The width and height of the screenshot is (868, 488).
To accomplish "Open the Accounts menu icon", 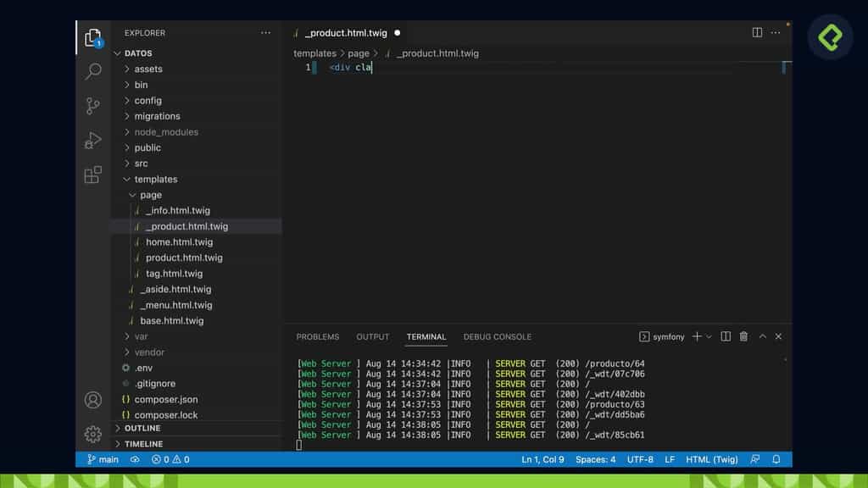I will (x=93, y=400).
